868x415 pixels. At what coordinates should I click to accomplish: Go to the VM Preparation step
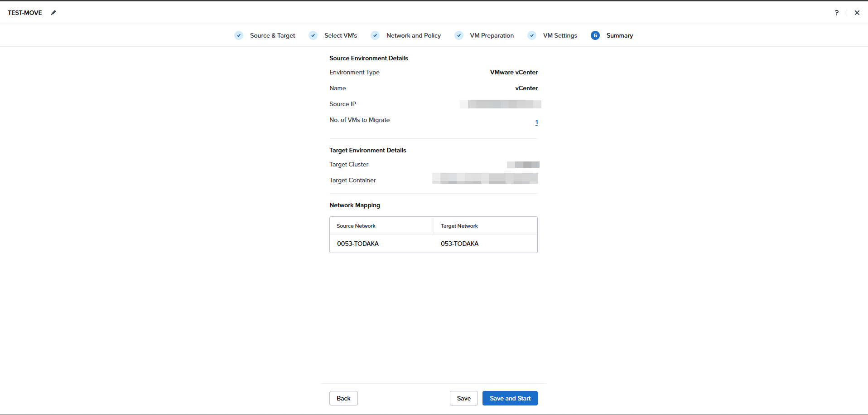click(492, 35)
